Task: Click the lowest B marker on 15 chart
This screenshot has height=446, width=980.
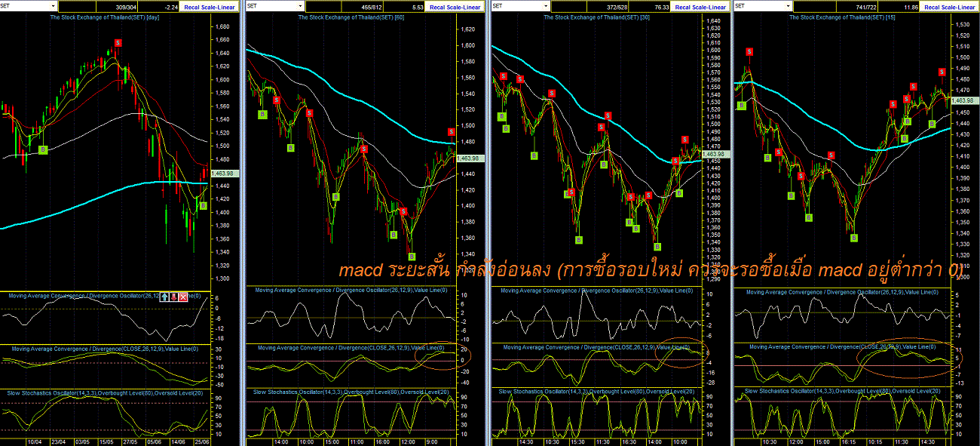Action: coord(853,238)
